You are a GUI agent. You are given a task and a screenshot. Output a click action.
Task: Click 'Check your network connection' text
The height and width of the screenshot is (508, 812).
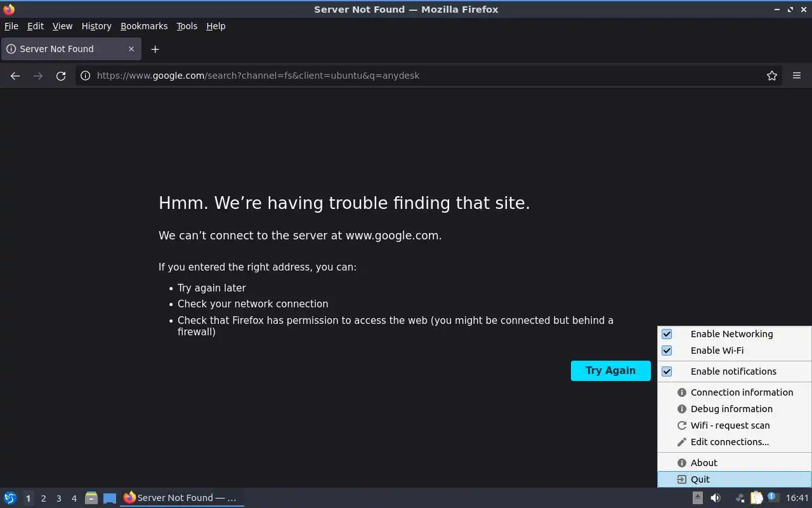point(253,304)
